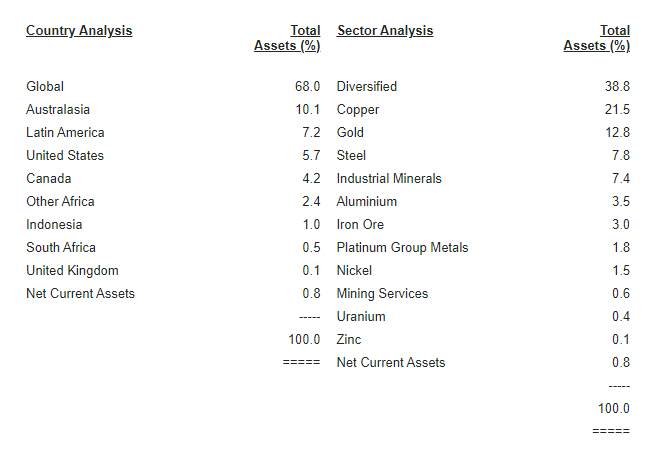The width and height of the screenshot is (660, 454).
Task: Click the 68.0 value for Global
Action: pos(307,87)
